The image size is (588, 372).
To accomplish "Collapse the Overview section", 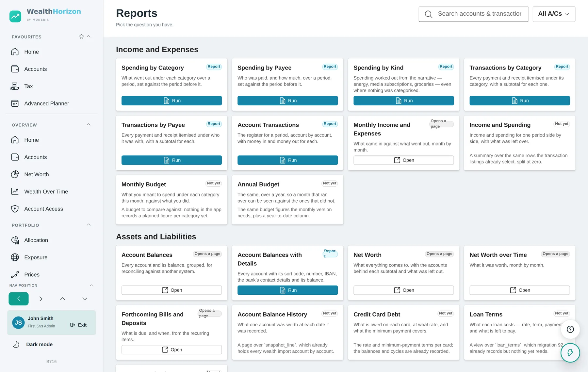I will 89,125.
